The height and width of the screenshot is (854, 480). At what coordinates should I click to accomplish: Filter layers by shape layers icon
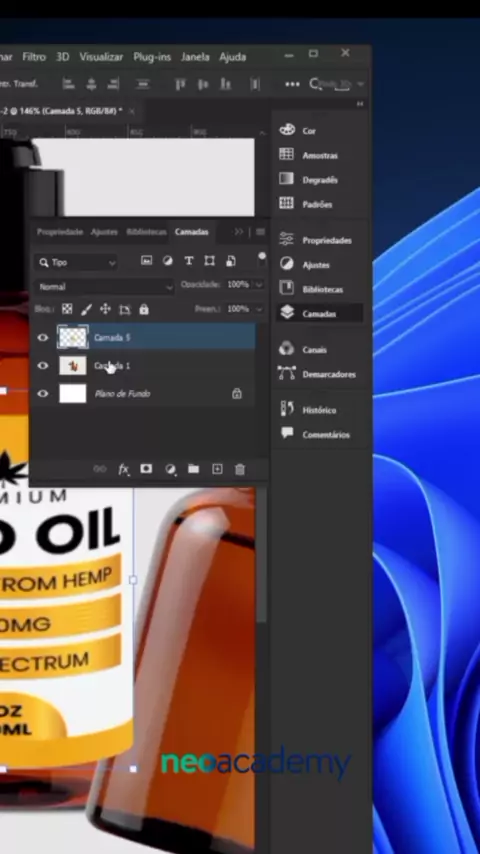(209, 260)
